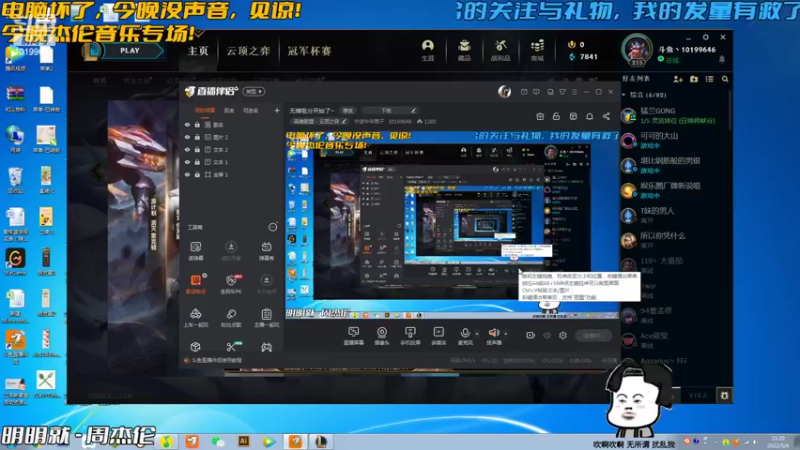
Task: Add the 摄像头 camera source
Action: (x=382, y=336)
